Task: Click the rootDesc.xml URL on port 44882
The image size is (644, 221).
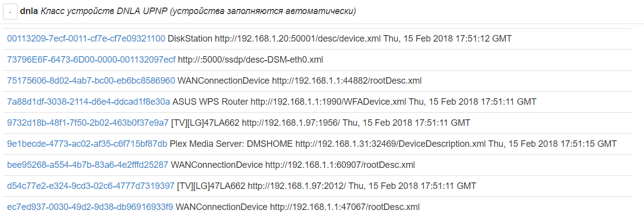Action: [347, 81]
